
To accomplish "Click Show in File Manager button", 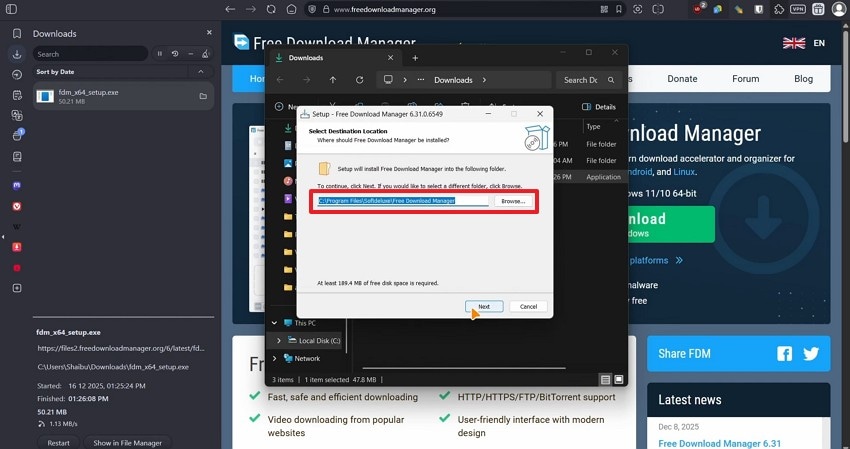I will point(127,442).
